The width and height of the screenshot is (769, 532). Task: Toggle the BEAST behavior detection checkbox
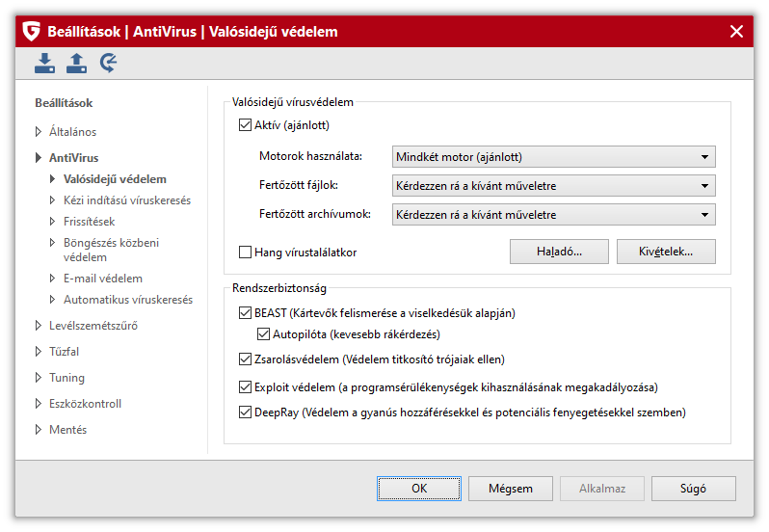(245, 313)
